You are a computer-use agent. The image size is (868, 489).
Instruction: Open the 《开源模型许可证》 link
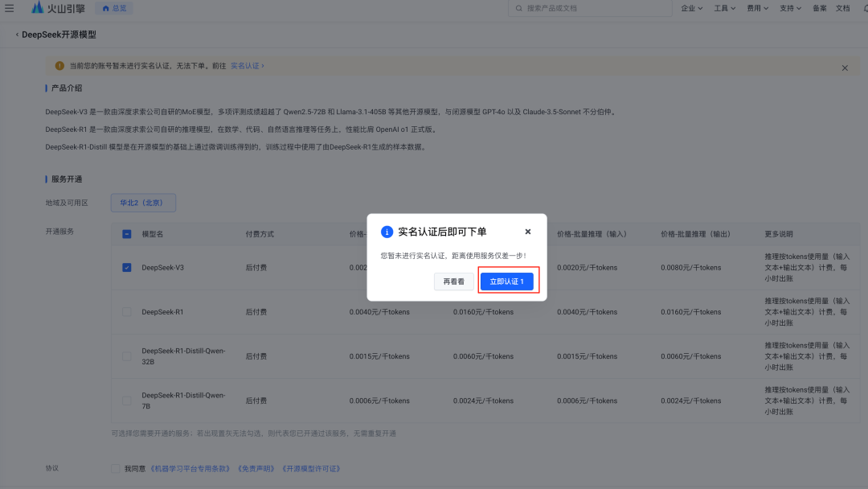click(x=311, y=469)
